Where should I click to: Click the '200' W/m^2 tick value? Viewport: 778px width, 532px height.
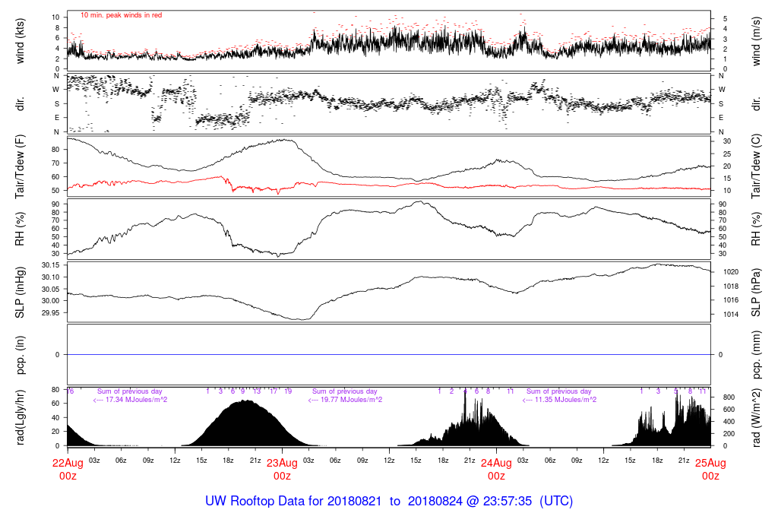click(x=729, y=434)
